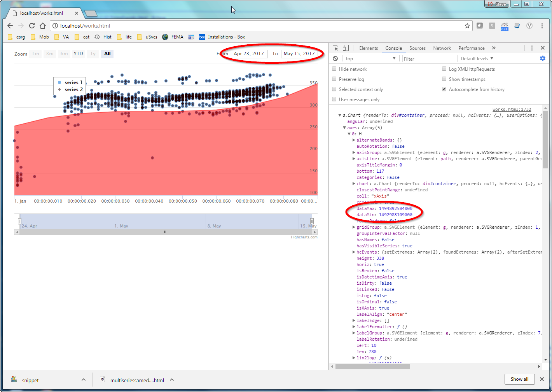Image resolution: width=552 pixels, height=392 pixels.
Task: Click the S extension icon
Action: [x=492, y=26]
